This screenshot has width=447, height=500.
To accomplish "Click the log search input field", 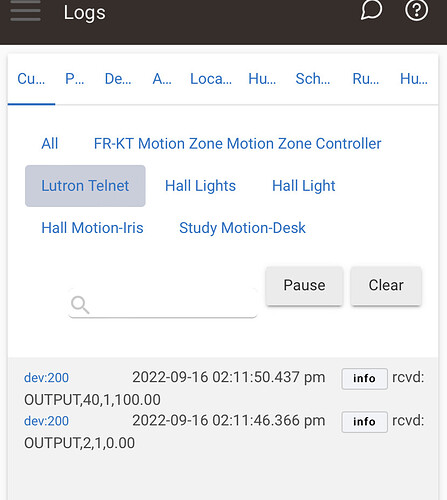I will pos(163,304).
